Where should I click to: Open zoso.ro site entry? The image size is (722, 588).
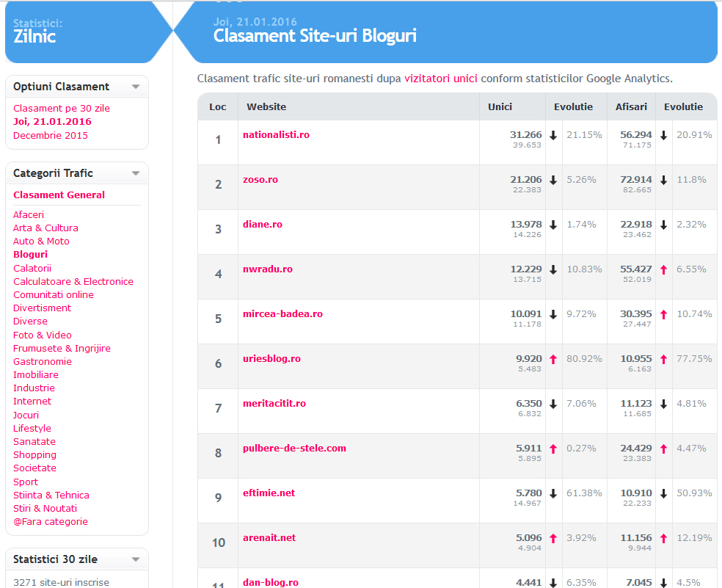click(260, 180)
